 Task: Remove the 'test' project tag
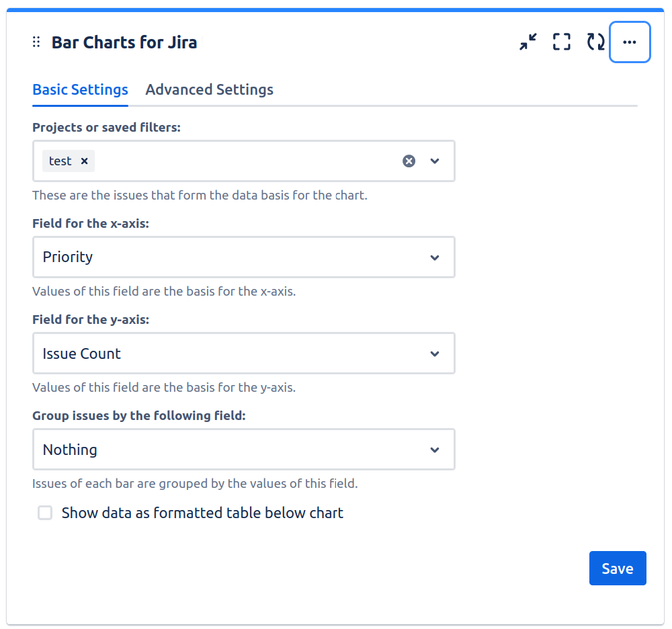pos(85,161)
